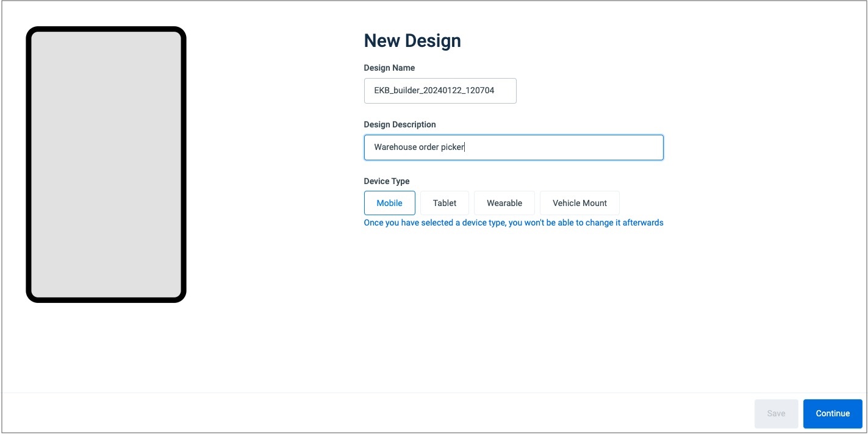868x434 pixels.
Task: Pick the Wearable device type option
Action: [504, 203]
